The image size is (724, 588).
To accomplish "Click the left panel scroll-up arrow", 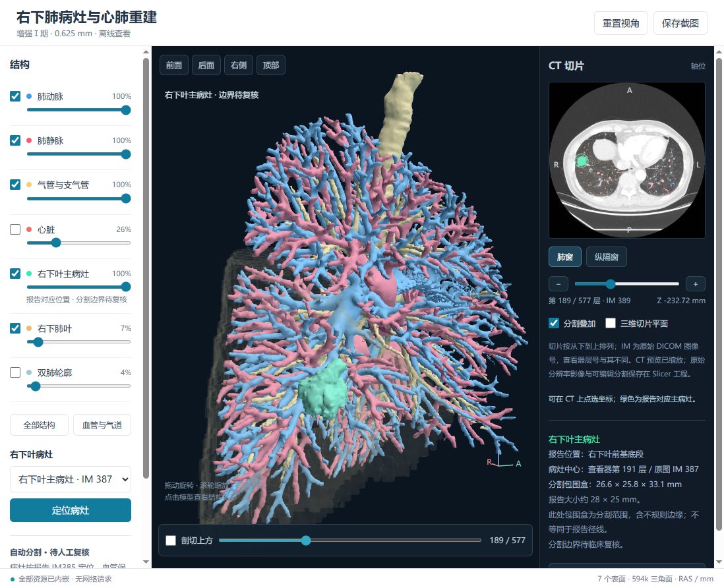I will point(146,52).
